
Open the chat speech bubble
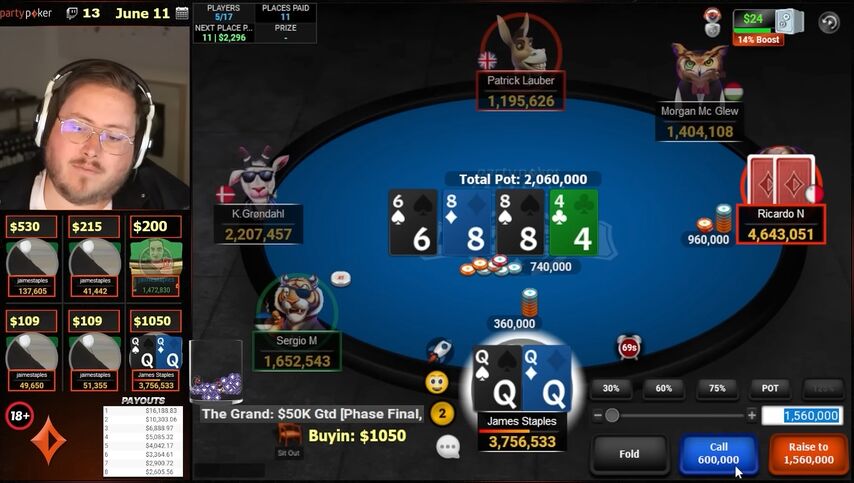click(x=448, y=447)
